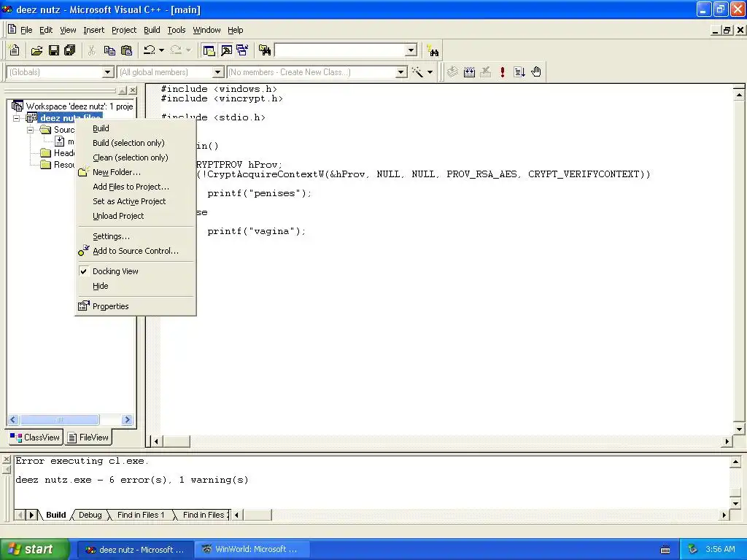Click the deez nutz - Microsoft taskbar button
This screenshot has height=560, width=747.
click(x=135, y=549)
